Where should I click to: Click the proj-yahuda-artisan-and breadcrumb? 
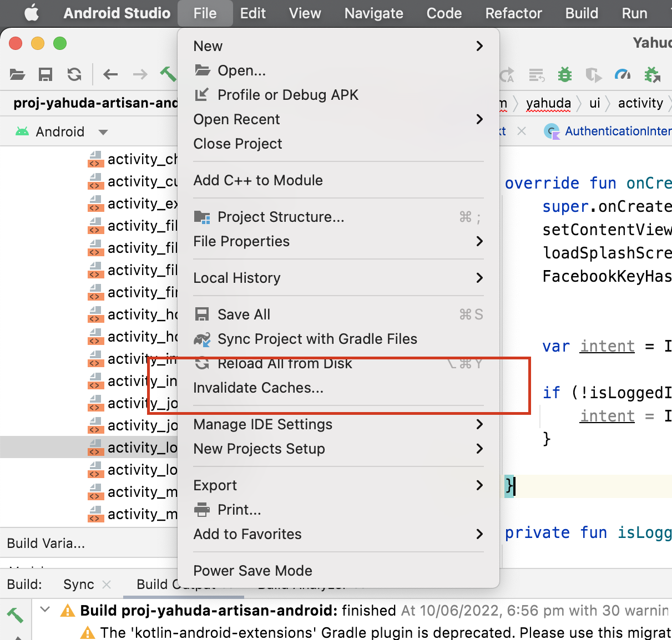pos(95,103)
